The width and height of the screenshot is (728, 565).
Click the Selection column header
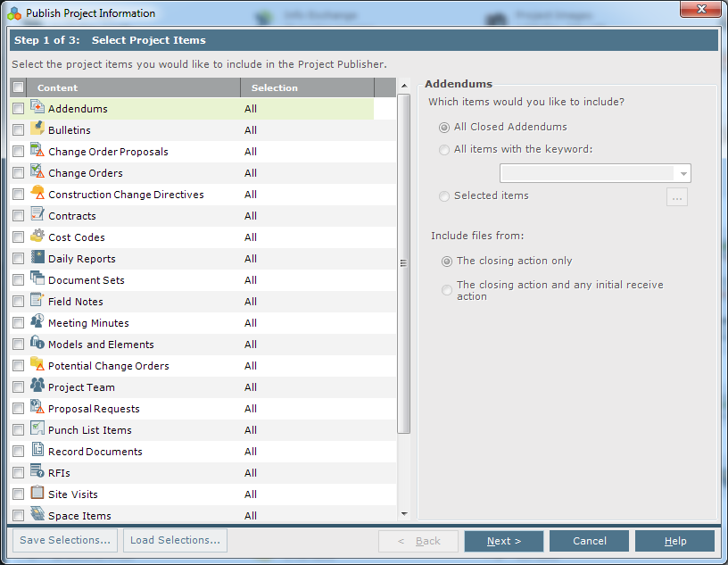click(x=308, y=87)
